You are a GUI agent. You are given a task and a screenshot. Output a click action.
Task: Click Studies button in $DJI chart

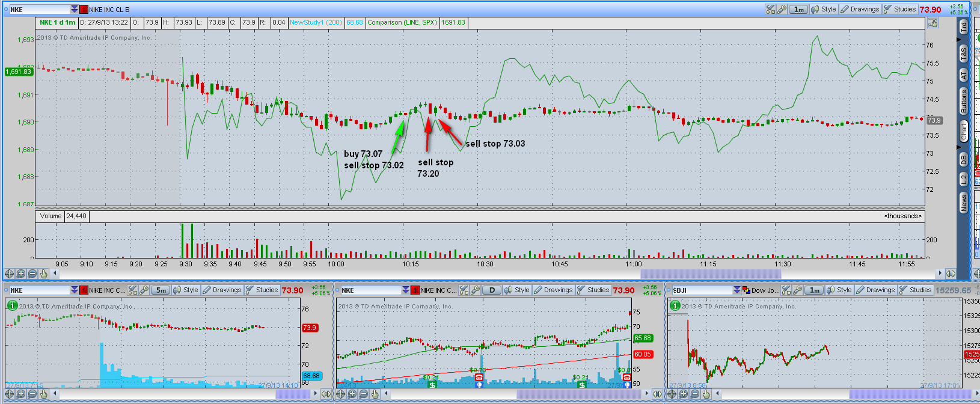click(x=916, y=290)
